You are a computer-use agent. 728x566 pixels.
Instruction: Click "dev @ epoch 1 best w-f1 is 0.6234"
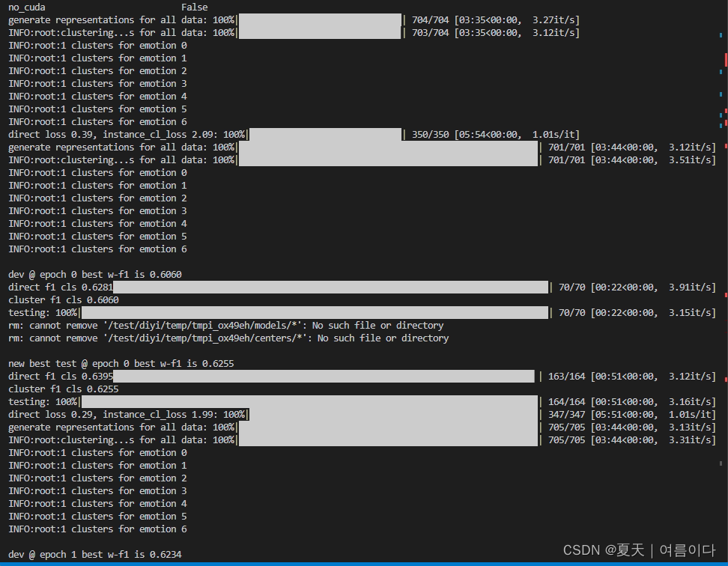coord(94,555)
